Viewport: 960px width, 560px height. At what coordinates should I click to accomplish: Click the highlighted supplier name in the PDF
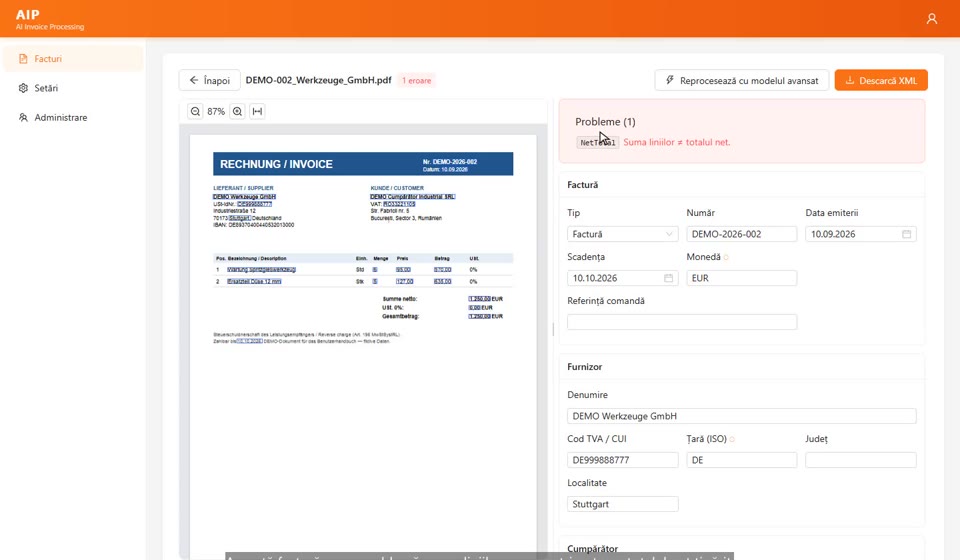tap(244, 196)
